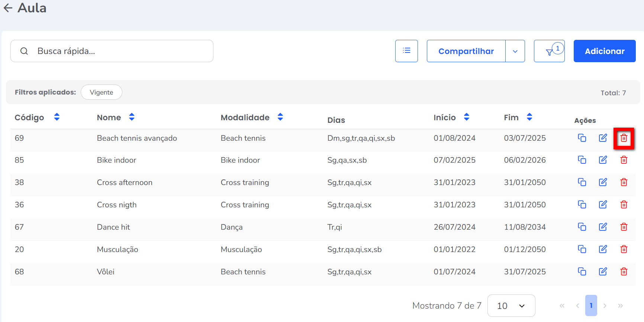The image size is (644, 322).
Task: Sort the table by Início
Action: [x=467, y=117]
